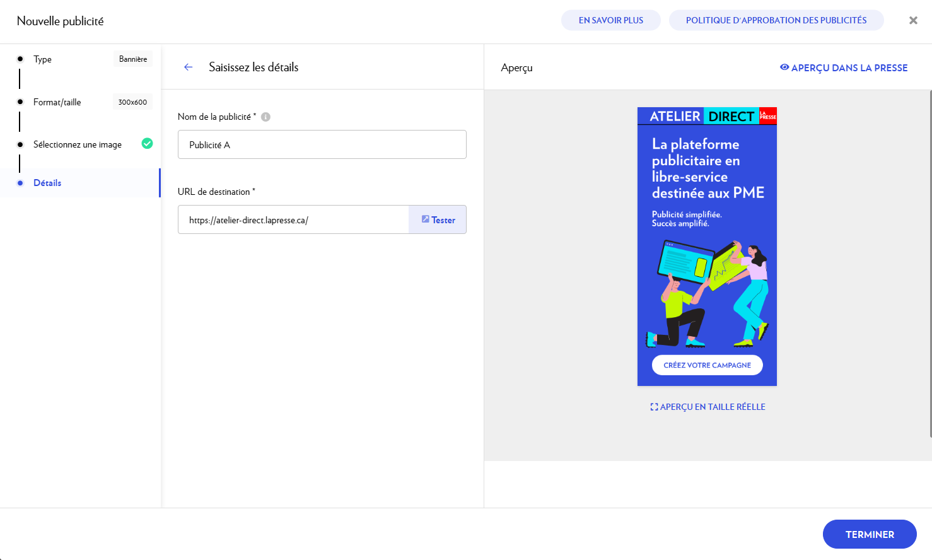The image size is (932, 560).
Task: Select the Sélectionnez une image step
Action: [x=77, y=144]
